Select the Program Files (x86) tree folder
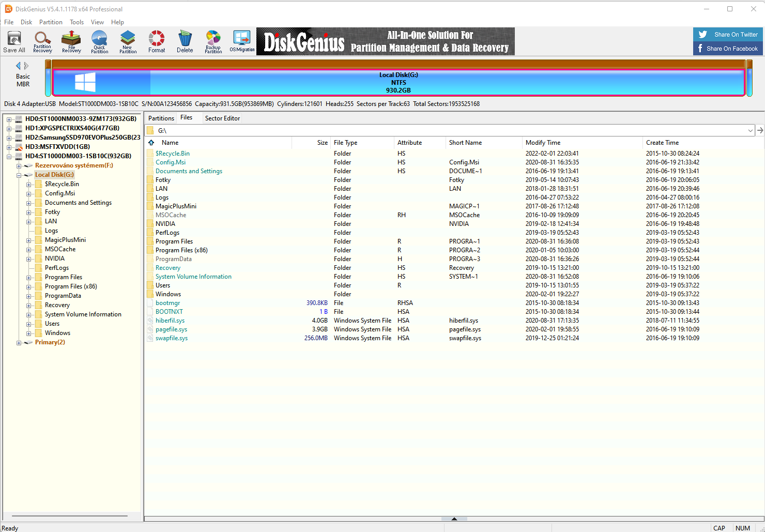 71,286
